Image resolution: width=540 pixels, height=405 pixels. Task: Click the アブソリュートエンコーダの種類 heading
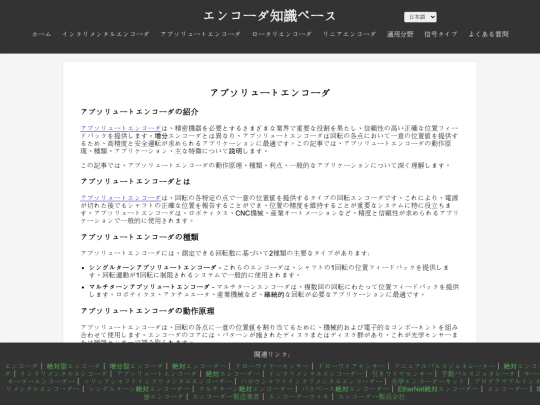pos(139,237)
